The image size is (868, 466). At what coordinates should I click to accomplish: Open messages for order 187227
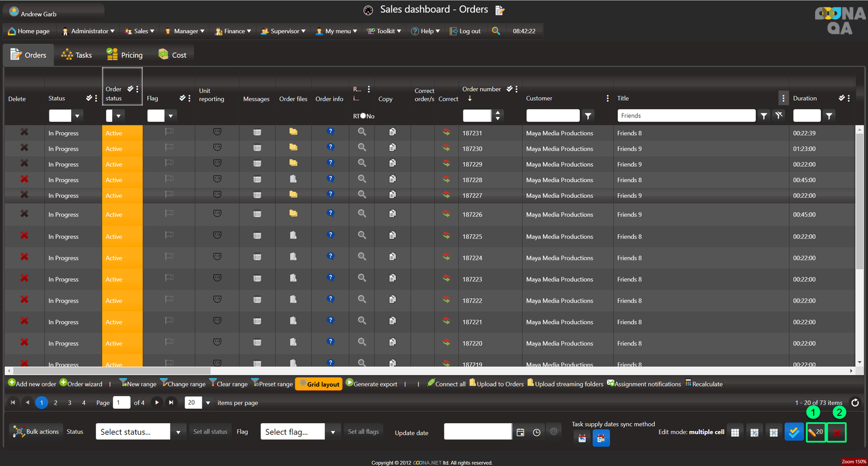point(257,195)
